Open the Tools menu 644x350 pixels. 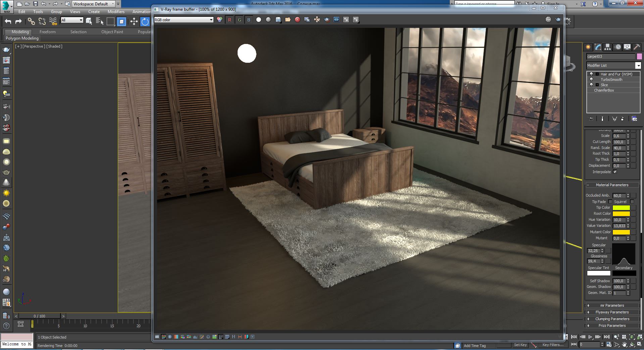pos(38,12)
